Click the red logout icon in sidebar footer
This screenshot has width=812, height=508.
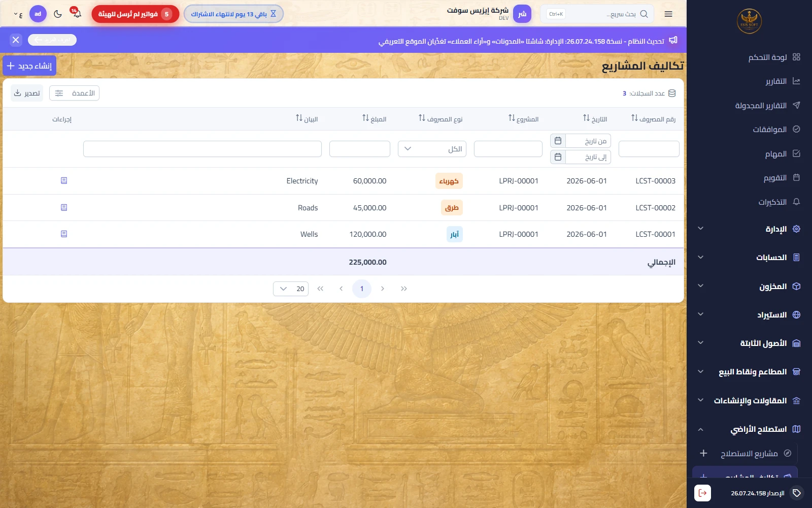pos(702,493)
